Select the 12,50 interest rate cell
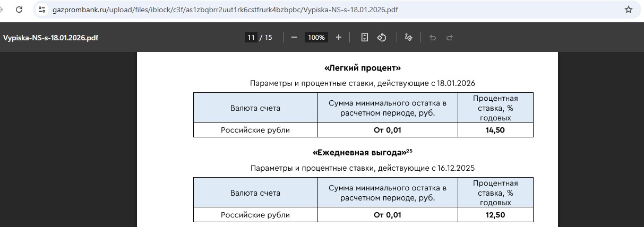This screenshot has width=644, height=227. pos(495,215)
